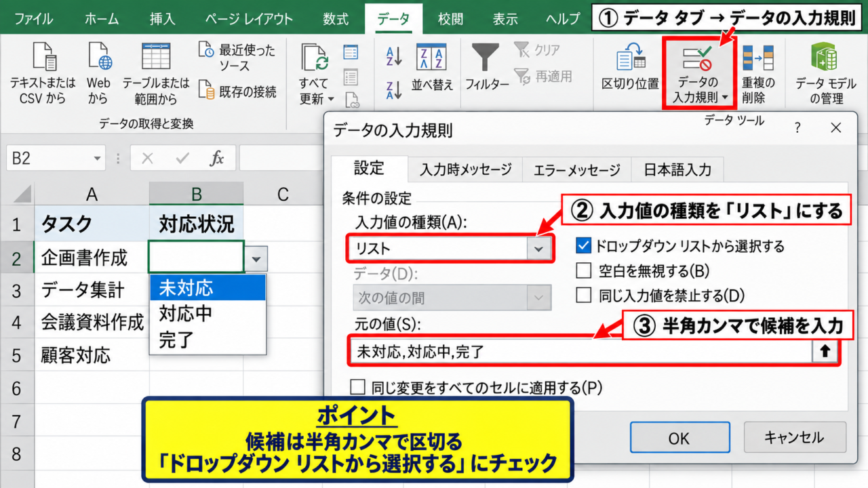868x488 pixels.
Task: Expand the データの入力規則 ribbon dropdown arrow
Action: click(725, 98)
